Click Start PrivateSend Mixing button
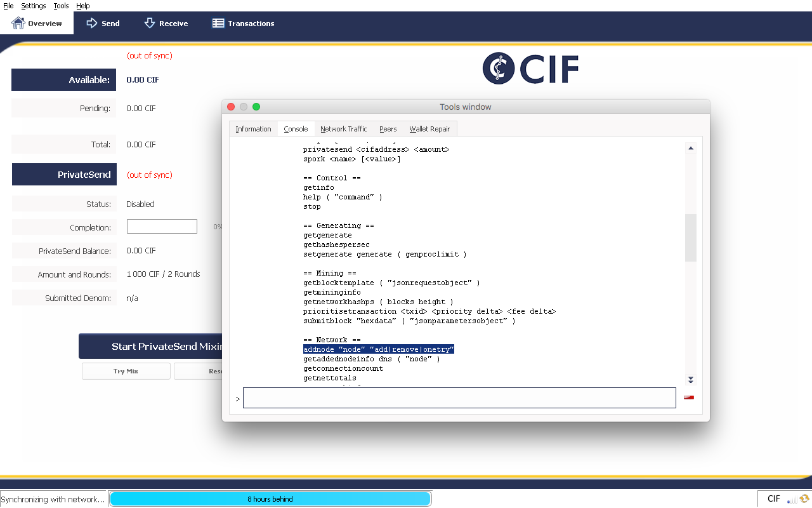The image size is (812, 508). (x=150, y=346)
